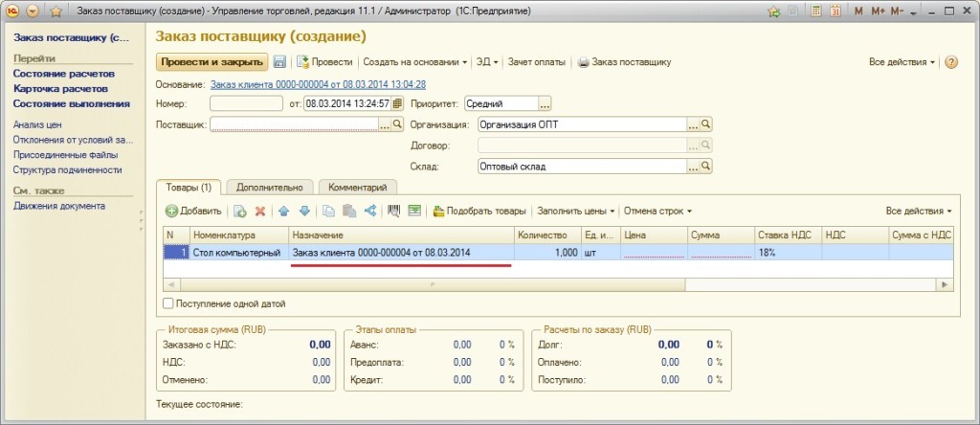
Task: Click the copy rows icon in goods toolbar
Action: tap(328, 212)
